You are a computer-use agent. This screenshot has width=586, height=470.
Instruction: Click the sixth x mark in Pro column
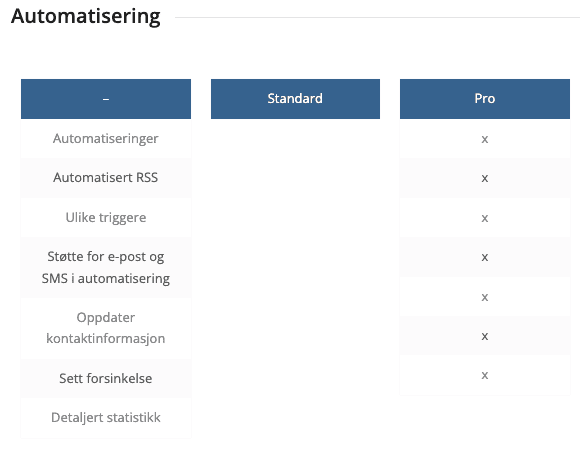485,337
